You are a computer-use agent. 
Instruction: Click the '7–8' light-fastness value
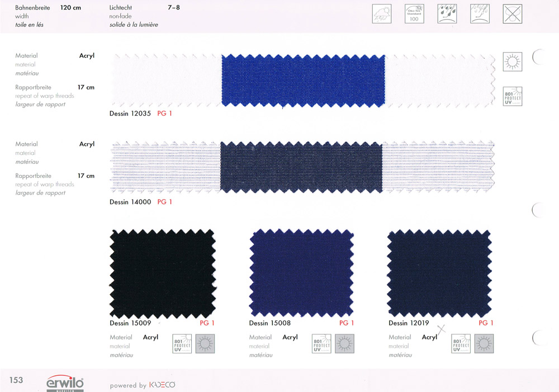174,7
